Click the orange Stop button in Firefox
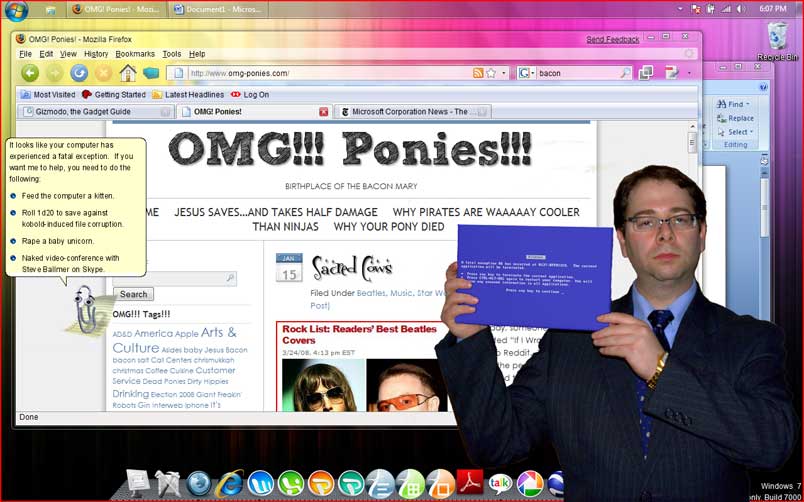 [x=103, y=73]
